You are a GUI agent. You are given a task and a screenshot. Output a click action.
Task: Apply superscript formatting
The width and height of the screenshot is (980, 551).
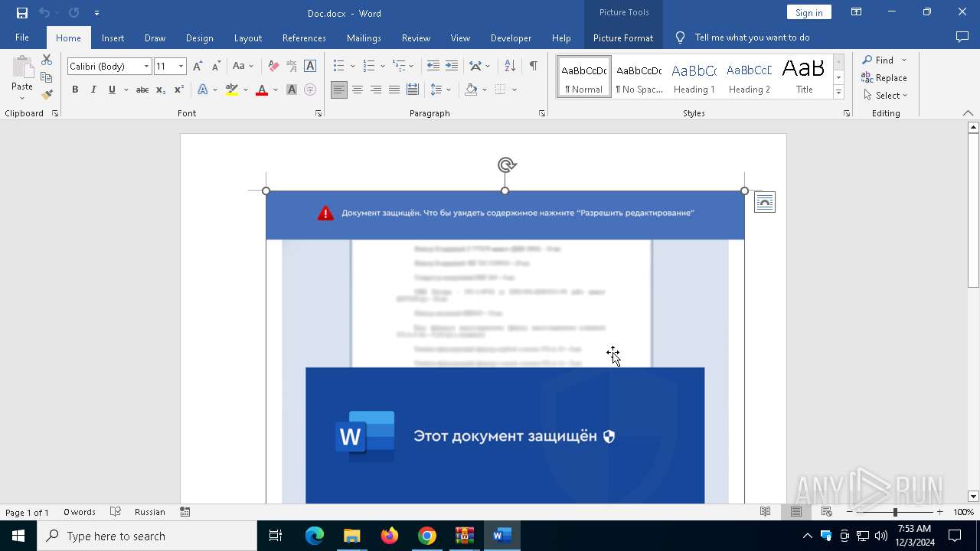tap(179, 90)
